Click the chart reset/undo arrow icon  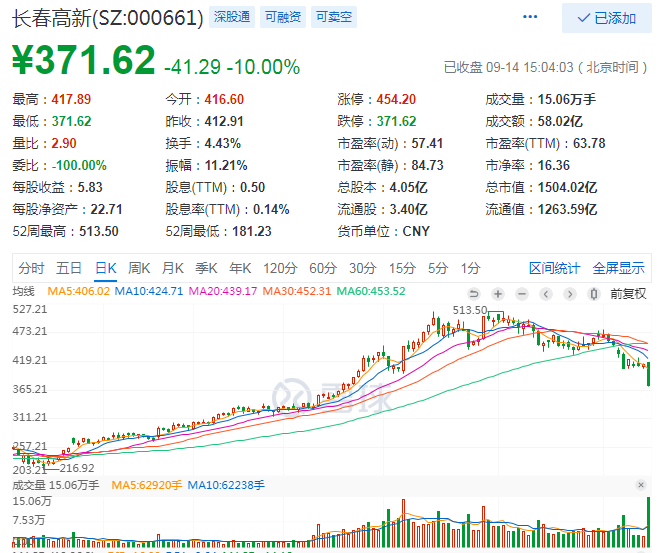tap(474, 294)
